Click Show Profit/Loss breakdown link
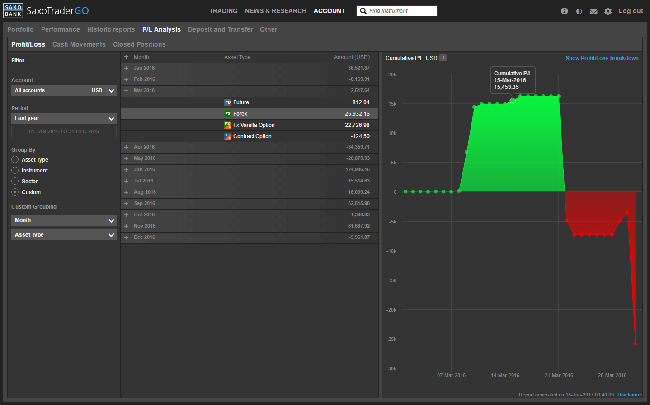Screen dimensions: 650x405 [602, 58]
